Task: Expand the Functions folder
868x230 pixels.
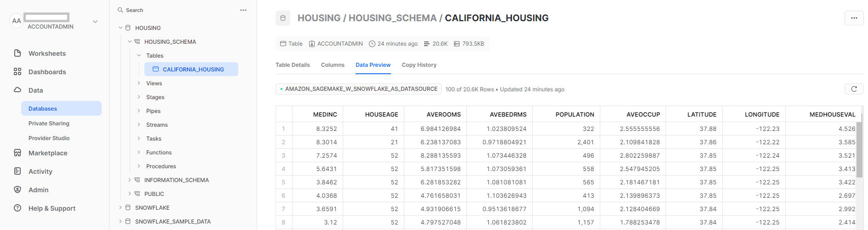Action: tap(139, 152)
